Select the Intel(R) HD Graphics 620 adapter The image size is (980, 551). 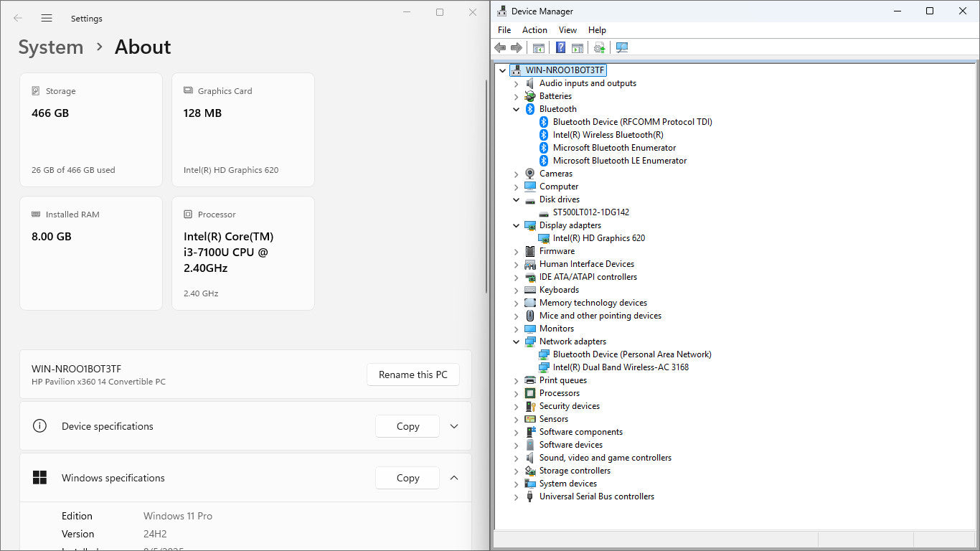[x=598, y=238]
